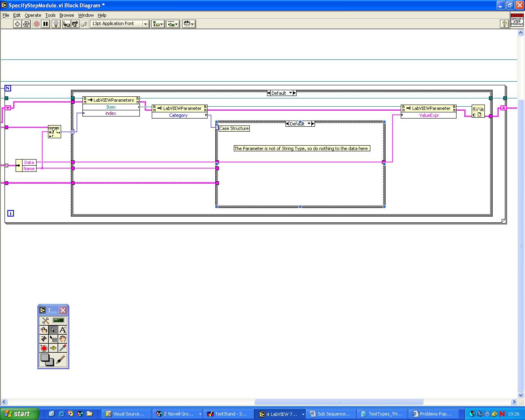This screenshot has width=525, height=420.
Task: Click the foreground/background color swatch
Action: 47,360
